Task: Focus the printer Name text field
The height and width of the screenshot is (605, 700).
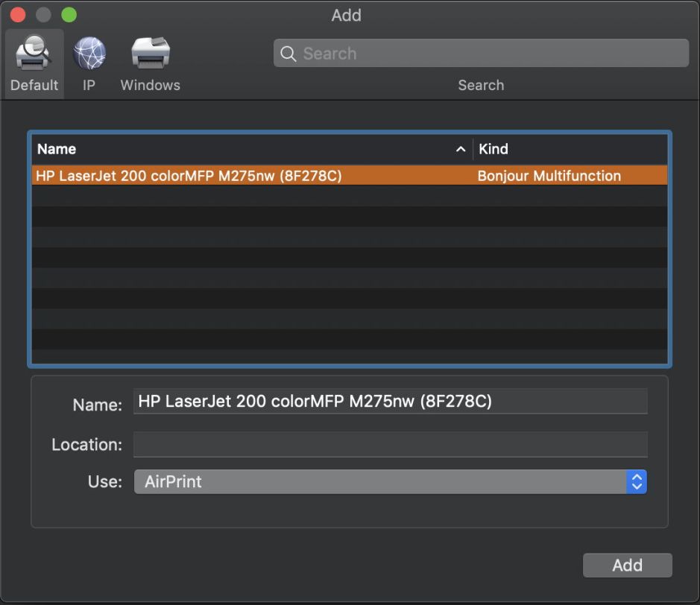Action: coord(390,402)
